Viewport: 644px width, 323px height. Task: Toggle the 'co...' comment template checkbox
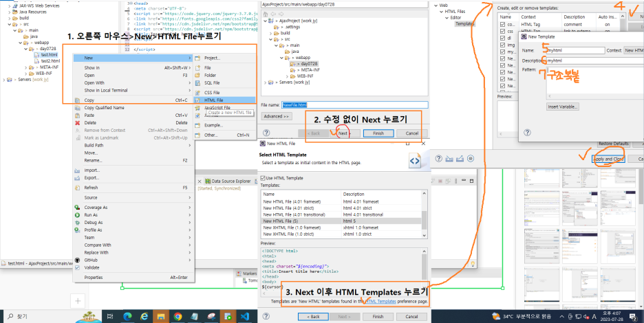click(503, 25)
